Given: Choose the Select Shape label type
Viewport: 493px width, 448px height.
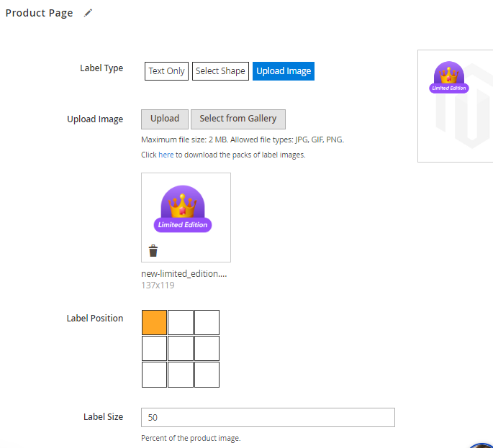Looking at the screenshot, I should click(220, 71).
